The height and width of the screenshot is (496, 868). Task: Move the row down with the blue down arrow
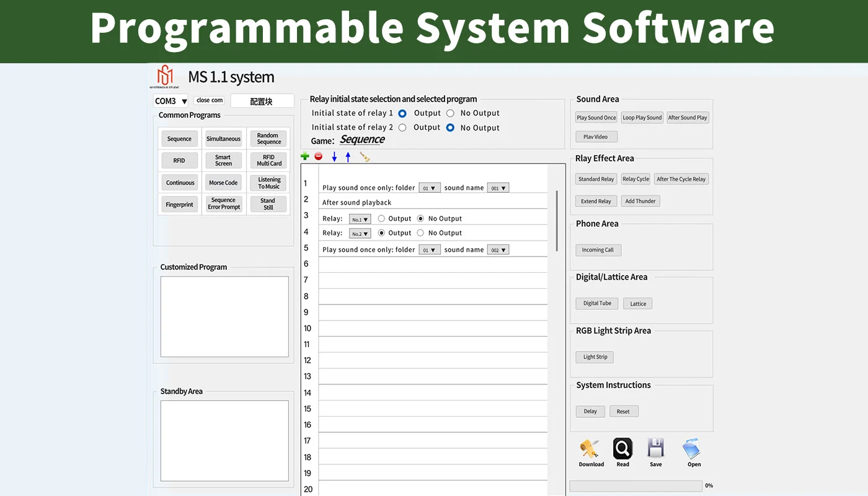click(334, 157)
